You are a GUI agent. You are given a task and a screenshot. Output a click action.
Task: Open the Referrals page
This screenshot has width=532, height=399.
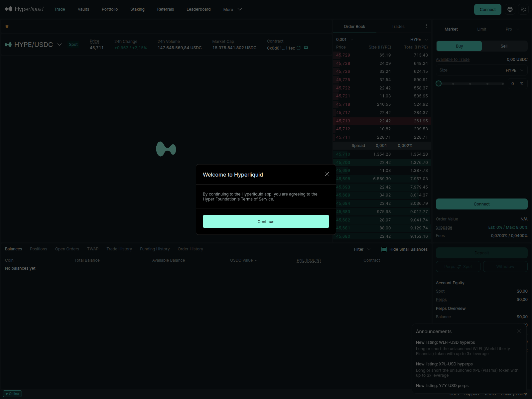(x=166, y=9)
